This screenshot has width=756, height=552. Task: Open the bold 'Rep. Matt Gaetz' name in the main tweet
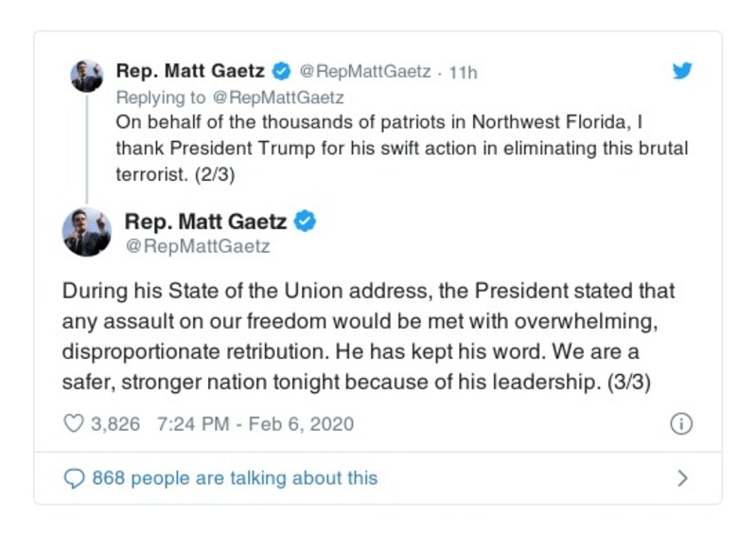pos(205,222)
